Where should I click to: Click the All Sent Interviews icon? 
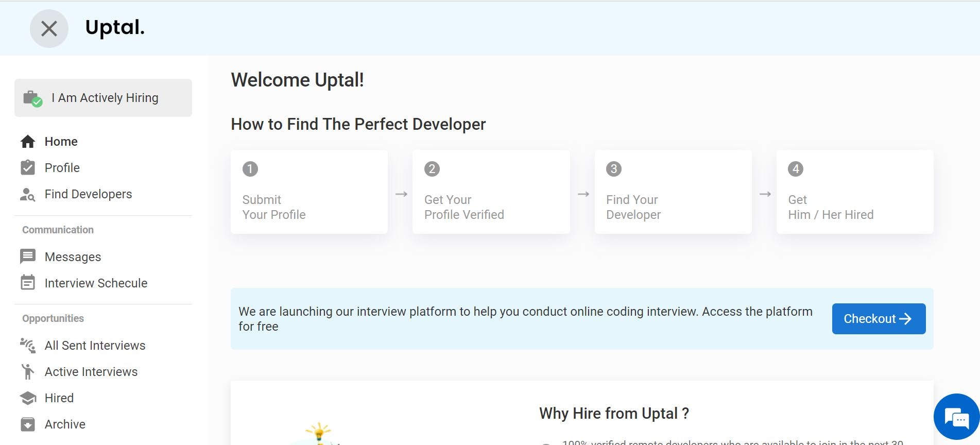coord(28,345)
